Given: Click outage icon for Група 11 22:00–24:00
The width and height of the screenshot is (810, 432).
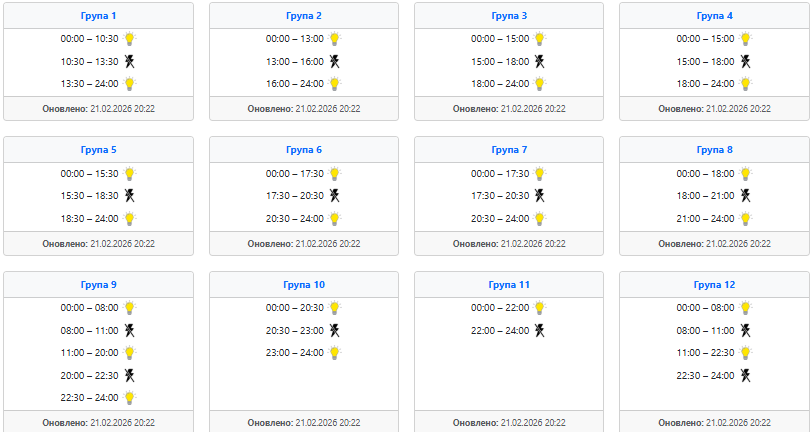Looking at the screenshot, I should 540,330.
